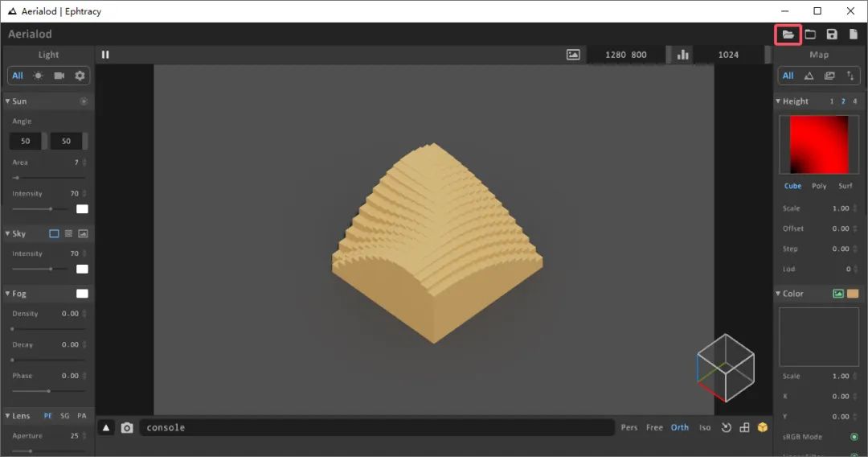Open the white Sun intensity color swatch
868x457 pixels.
pyautogui.click(x=82, y=209)
